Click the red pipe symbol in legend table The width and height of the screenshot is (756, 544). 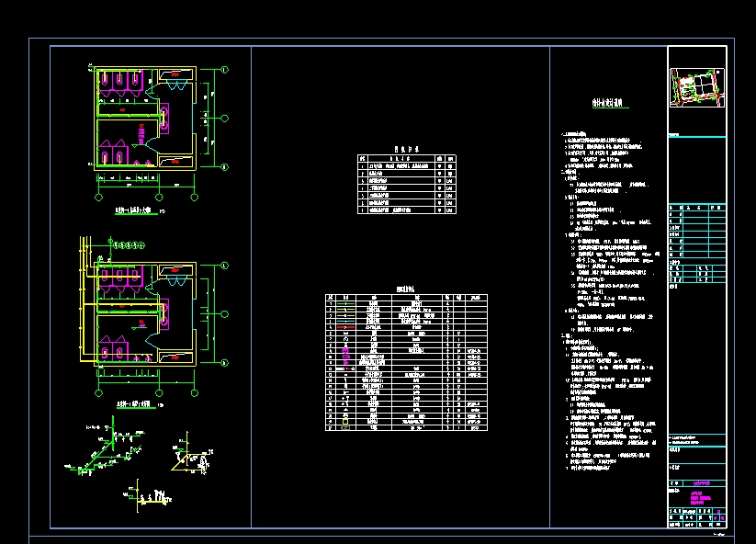345,327
